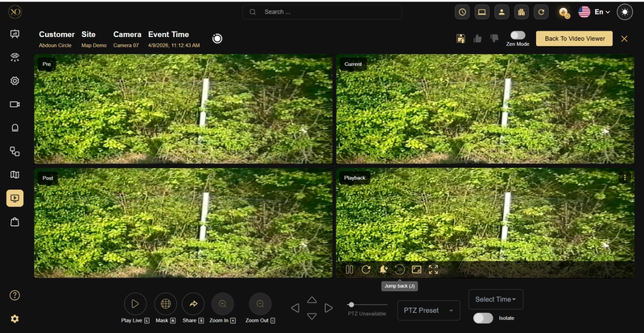Click the search field
644x333 pixels.
(322, 12)
